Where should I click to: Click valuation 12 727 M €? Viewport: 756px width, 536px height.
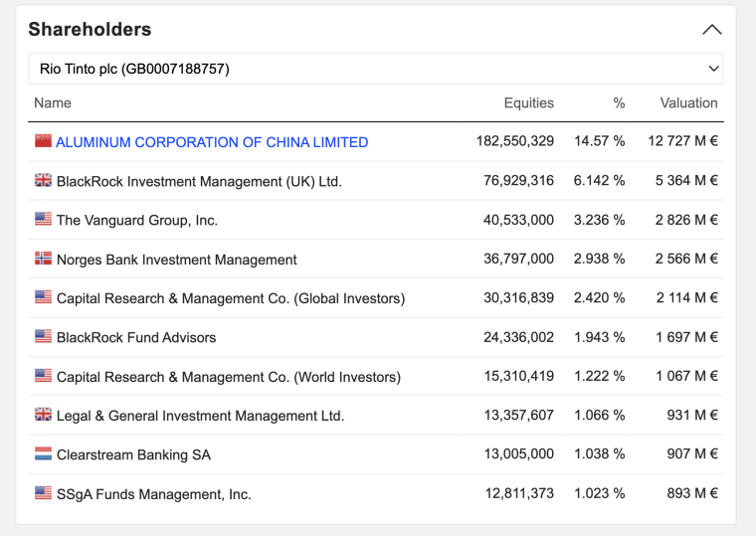(682, 141)
